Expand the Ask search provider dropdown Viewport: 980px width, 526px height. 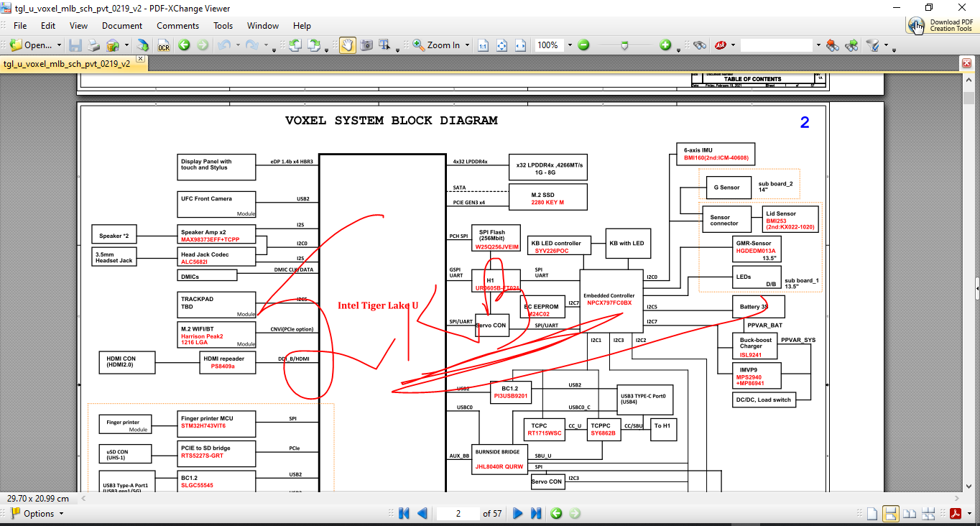(x=734, y=45)
